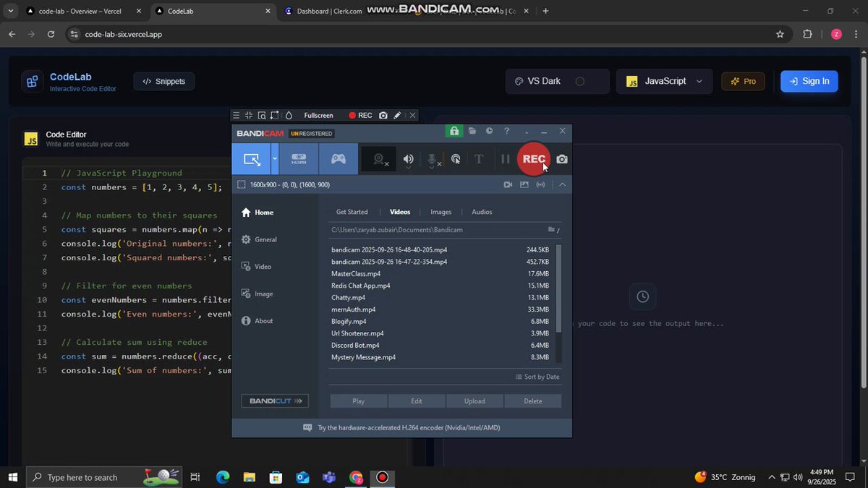Open the Chrome extensions puzzle icon

(808, 34)
